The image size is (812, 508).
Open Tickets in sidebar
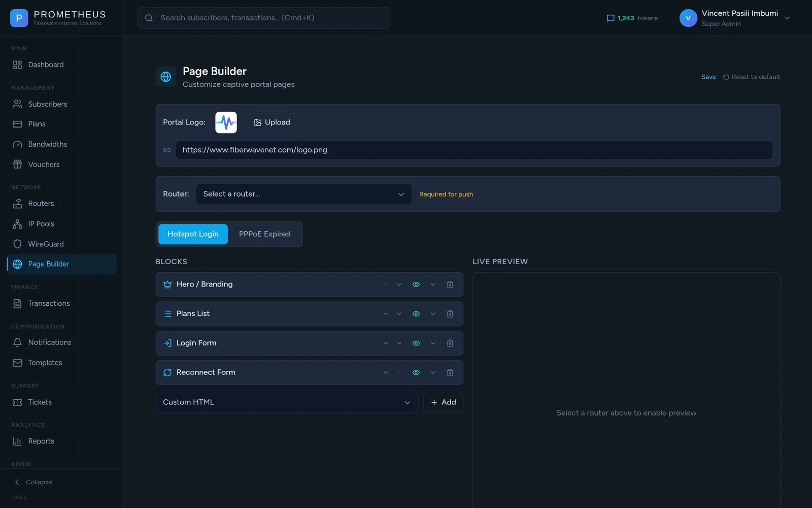tap(61, 402)
